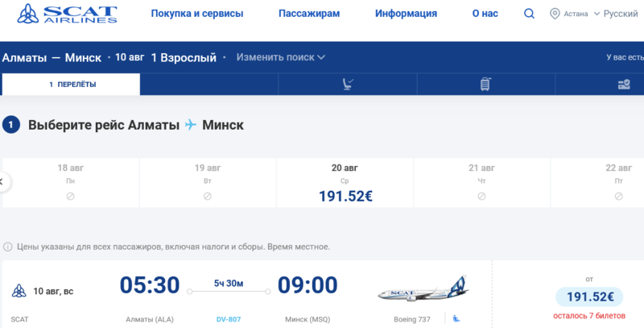This screenshot has height=328, width=644.
Task: Open the seat selection step icon
Action: 348,84
